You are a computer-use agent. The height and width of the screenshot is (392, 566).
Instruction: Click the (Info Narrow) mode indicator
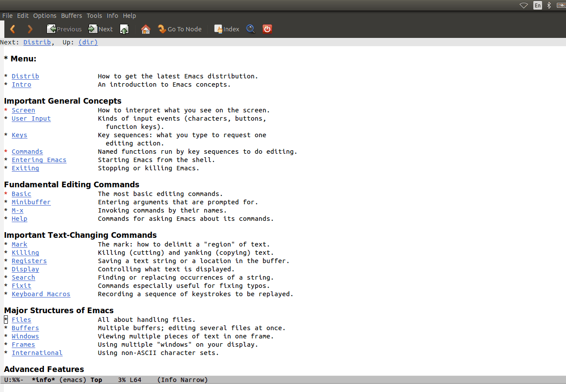(182, 380)
